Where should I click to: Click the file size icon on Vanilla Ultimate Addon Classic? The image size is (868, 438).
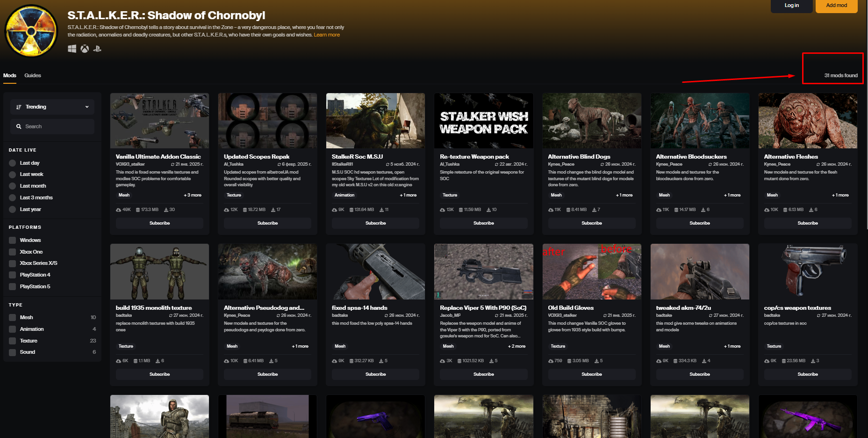(138, 210)
